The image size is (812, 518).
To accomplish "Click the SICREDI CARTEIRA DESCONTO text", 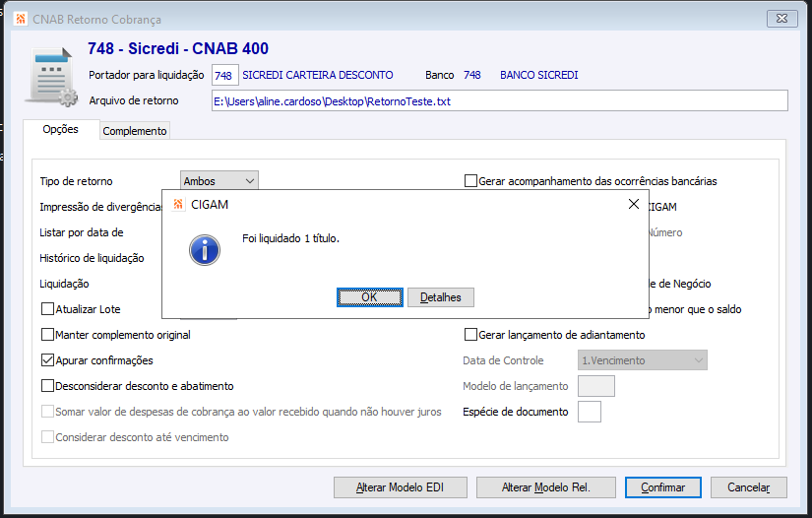I will tap(318, 75).
